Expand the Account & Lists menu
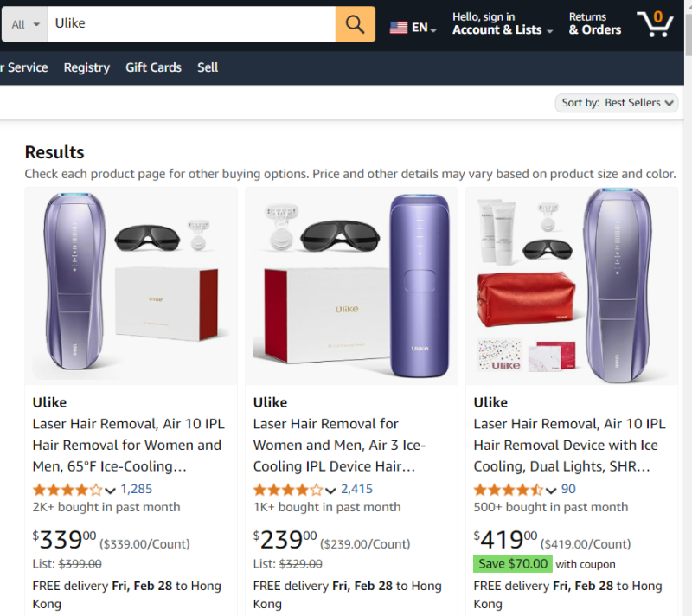Viewport: 692px width, 616px height. (x=502, y=24)
